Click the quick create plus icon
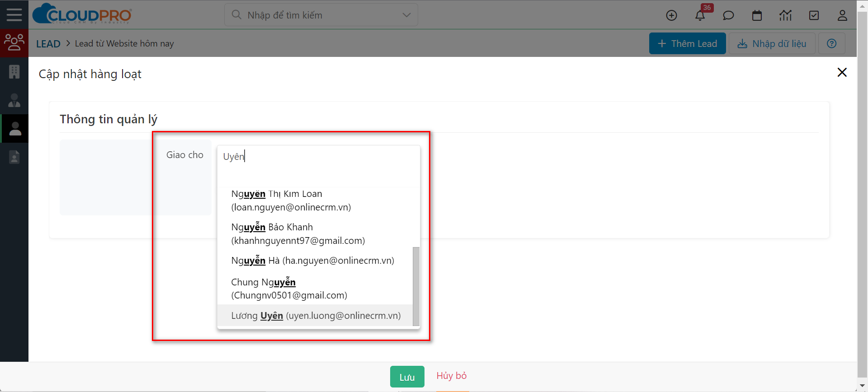Screen dimensions: 868x392 point(672,15)
